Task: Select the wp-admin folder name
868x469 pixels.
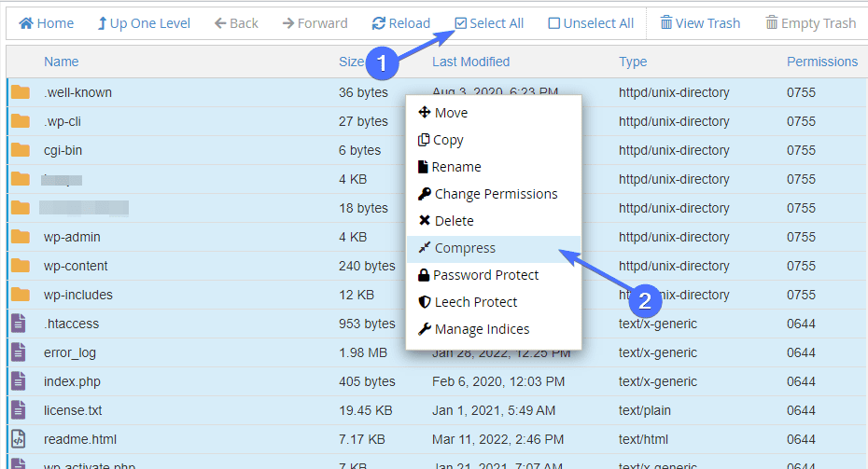Action: pyautogui.click(x=72, y=237)
